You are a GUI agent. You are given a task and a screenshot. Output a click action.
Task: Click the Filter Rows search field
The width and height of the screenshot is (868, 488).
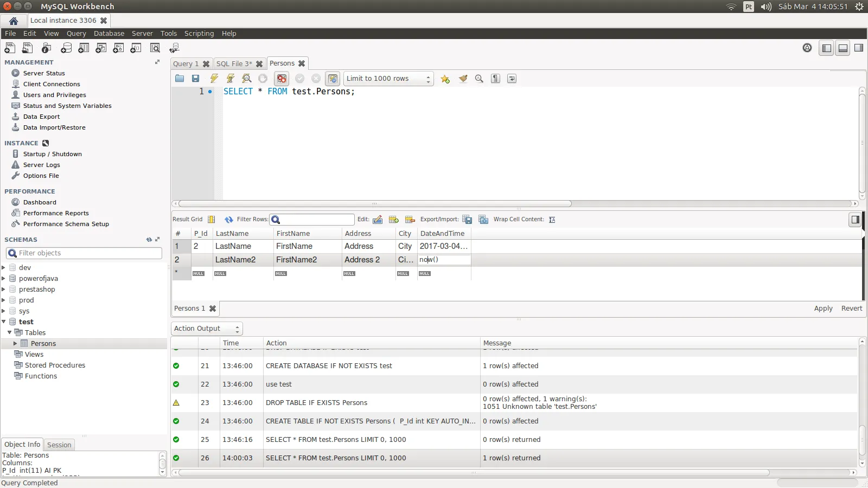pyautogui.click(x=316, y=220)
